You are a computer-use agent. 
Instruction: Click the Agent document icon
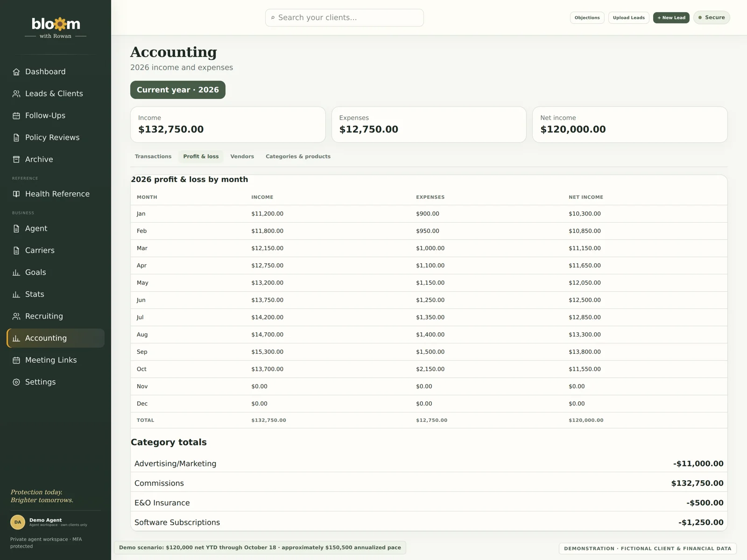[16, 229]
